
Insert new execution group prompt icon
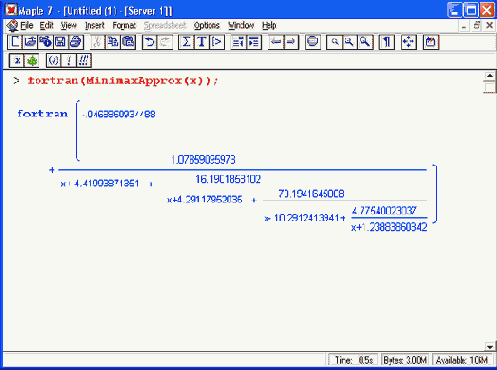click(x=217, y=42)
